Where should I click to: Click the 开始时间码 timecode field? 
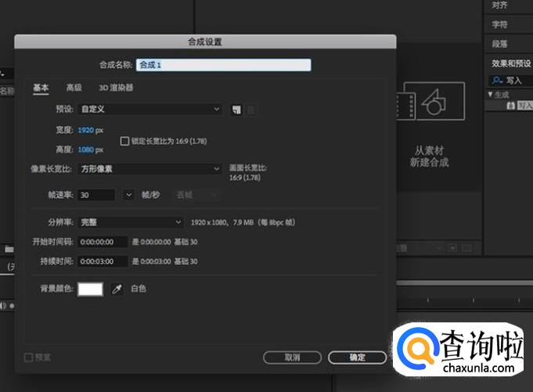103,242
